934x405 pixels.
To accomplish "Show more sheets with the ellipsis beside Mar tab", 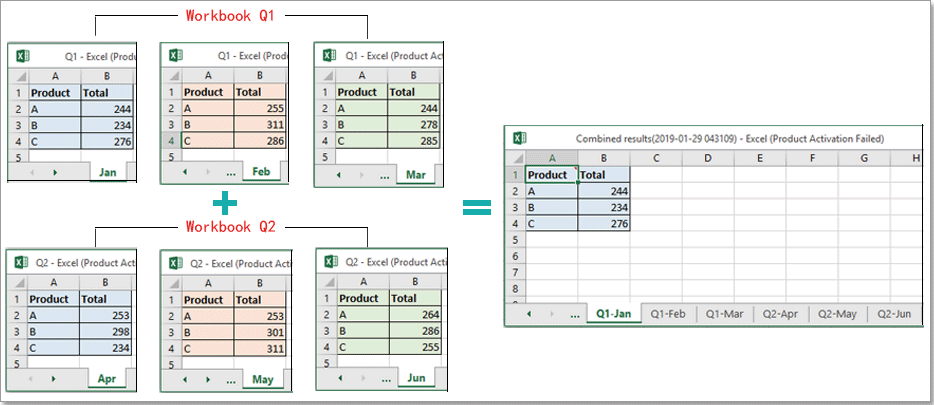I will 382,175.
